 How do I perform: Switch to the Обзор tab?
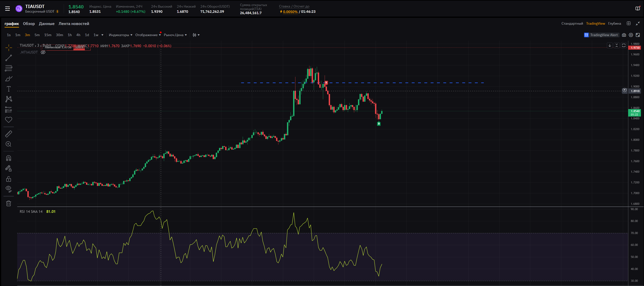29,24
